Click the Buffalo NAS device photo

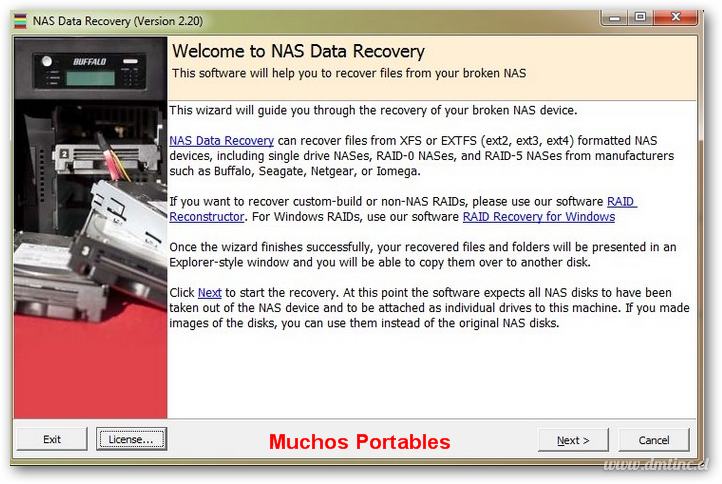tap(91, 228)
